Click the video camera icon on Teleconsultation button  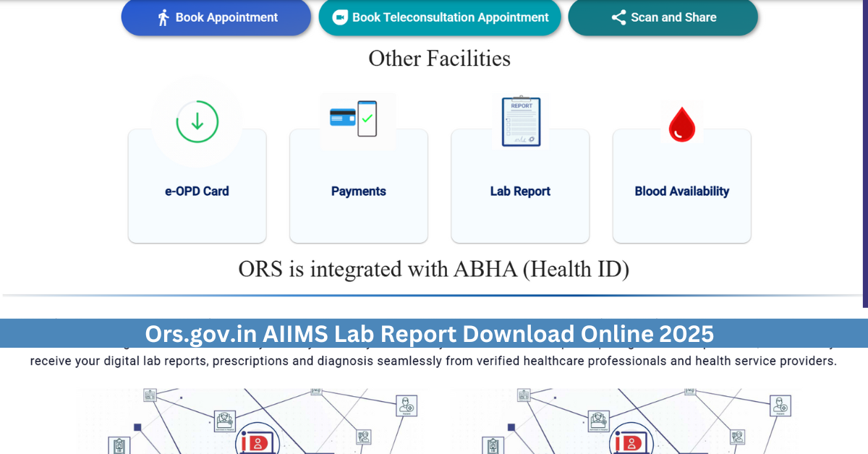340,17
